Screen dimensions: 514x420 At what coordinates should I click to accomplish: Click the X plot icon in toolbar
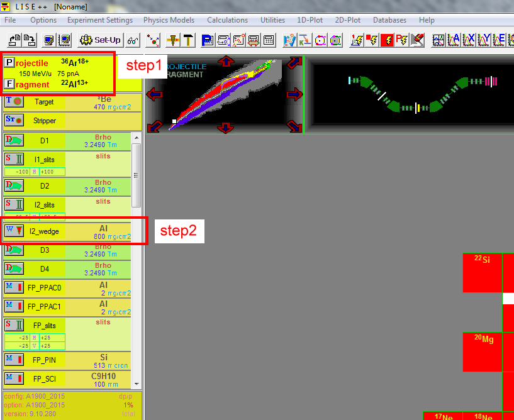click(x=469, y=40)
